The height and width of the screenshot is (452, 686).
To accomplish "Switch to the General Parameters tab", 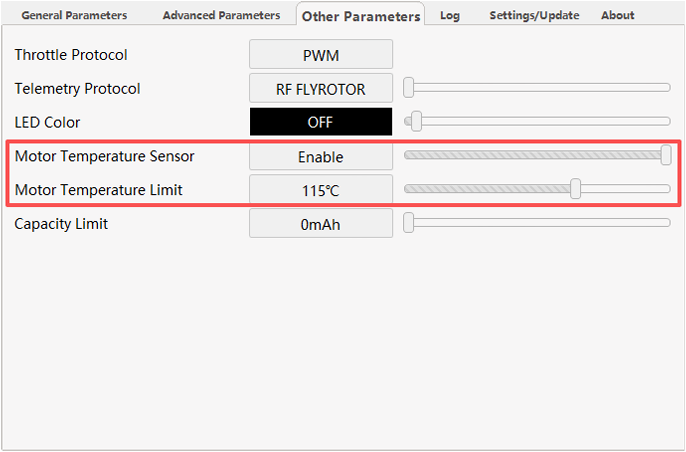I will (x=74, y=15).
